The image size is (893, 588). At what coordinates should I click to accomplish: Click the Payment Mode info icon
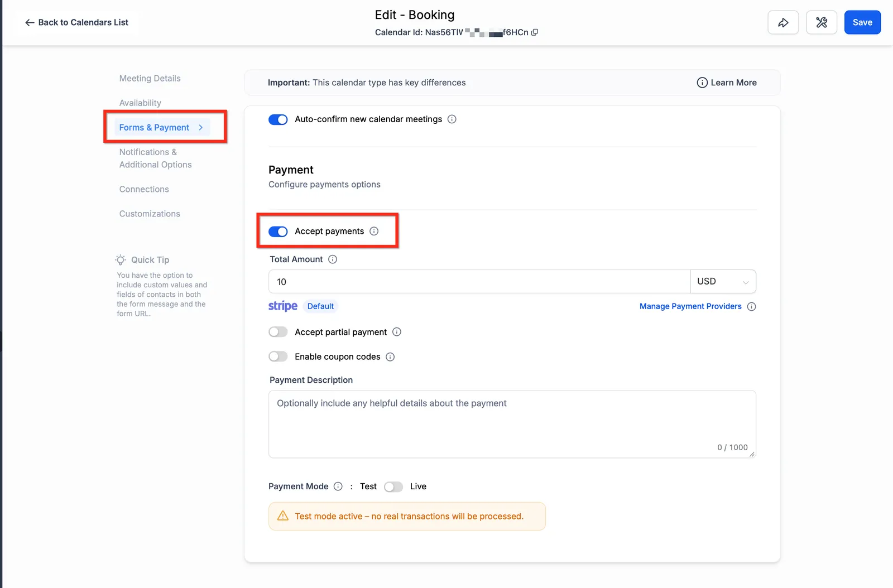(x=338, y=486)
